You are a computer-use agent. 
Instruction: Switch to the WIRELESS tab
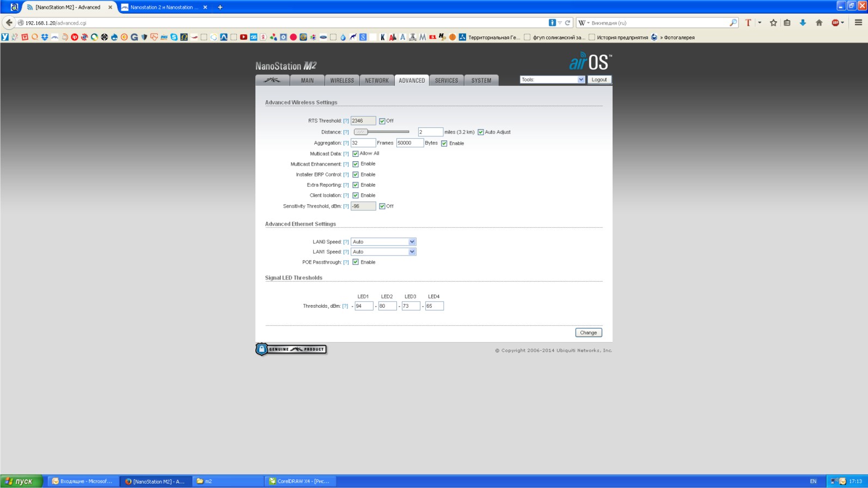pos(342,80)
